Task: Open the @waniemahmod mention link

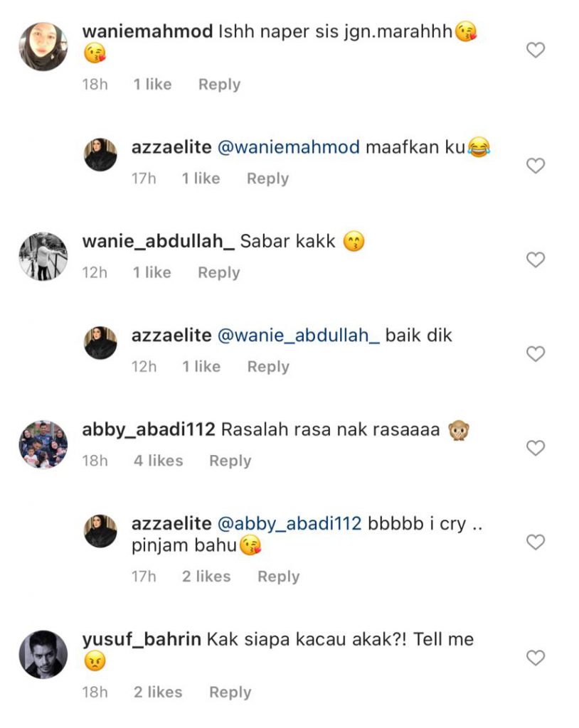Action: click(289, 147)
